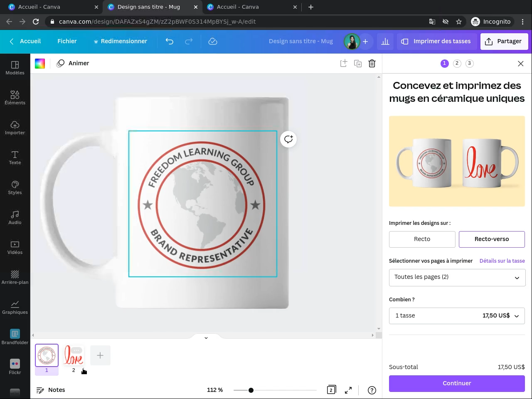
Task: Select the Recto print option
Action: click(422, 239)
